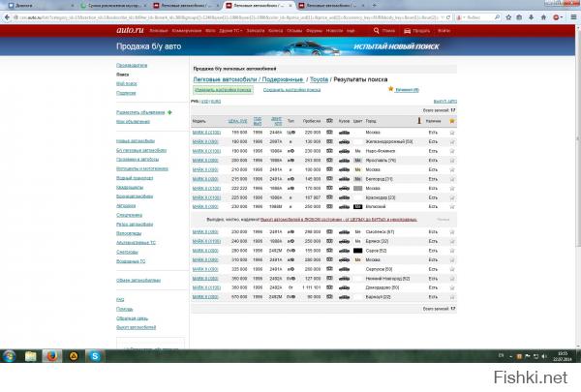Click the magnifier Поиск icon in header
Screen dimensions: 581x392
tap(376, 31)
